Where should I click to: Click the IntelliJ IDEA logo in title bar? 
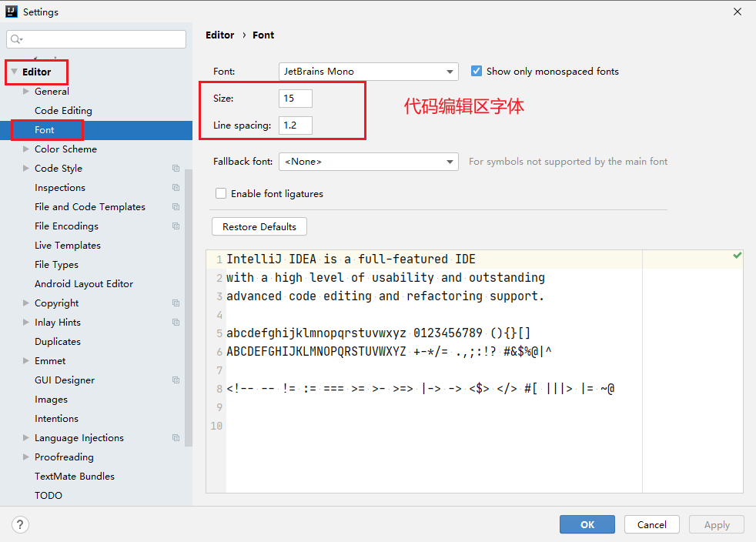pyautogui.click(x=11, y=11)
